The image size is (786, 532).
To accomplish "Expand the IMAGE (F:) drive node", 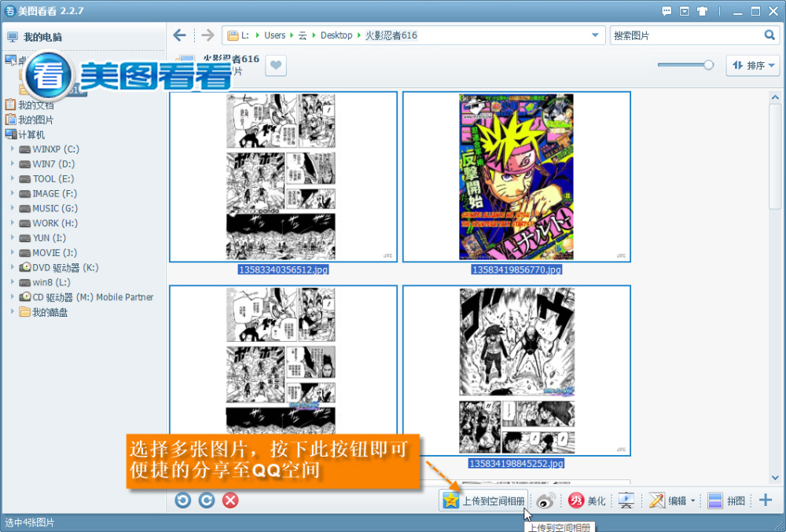I will click(13, 193).
